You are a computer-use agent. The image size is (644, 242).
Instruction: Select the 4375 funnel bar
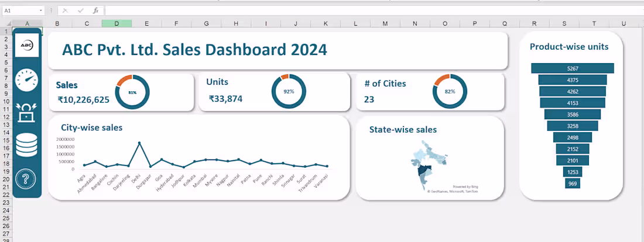click(572, 79)
